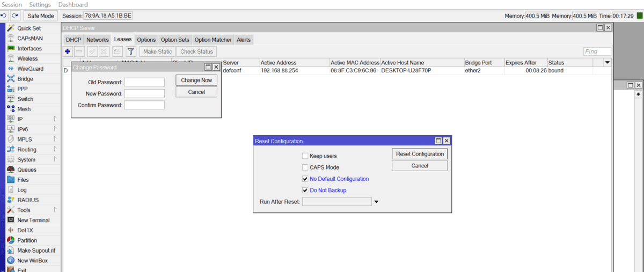Open the Bridge section in sidebar

[x=25, y=79]
